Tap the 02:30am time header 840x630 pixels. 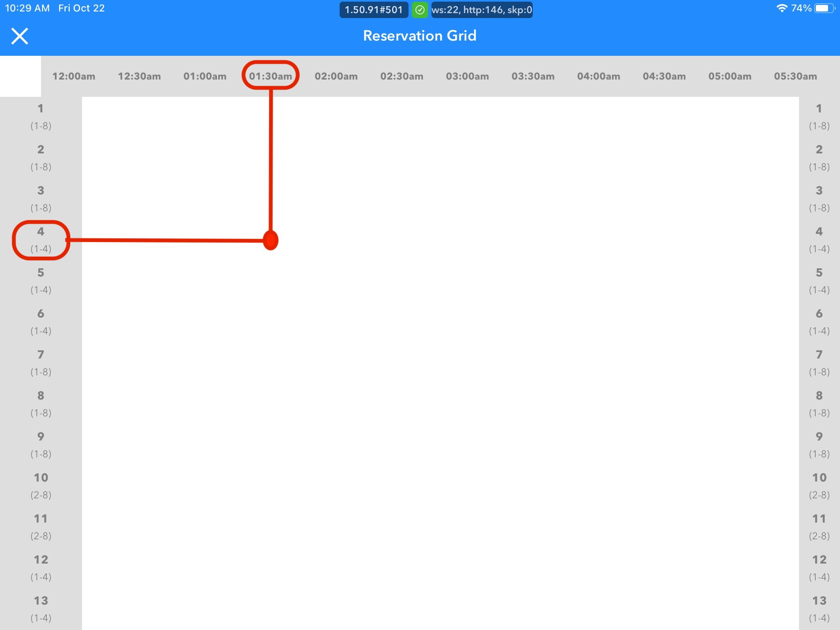point(402,76)
